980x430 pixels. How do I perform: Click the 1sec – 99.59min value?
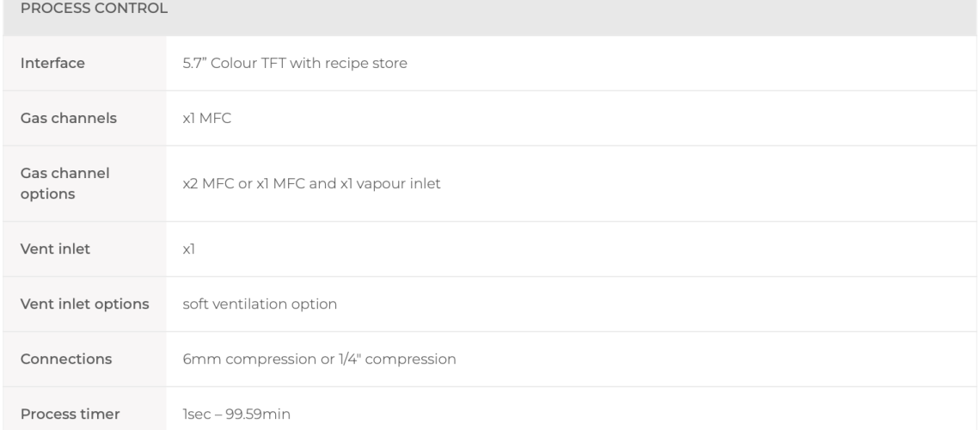236,414
